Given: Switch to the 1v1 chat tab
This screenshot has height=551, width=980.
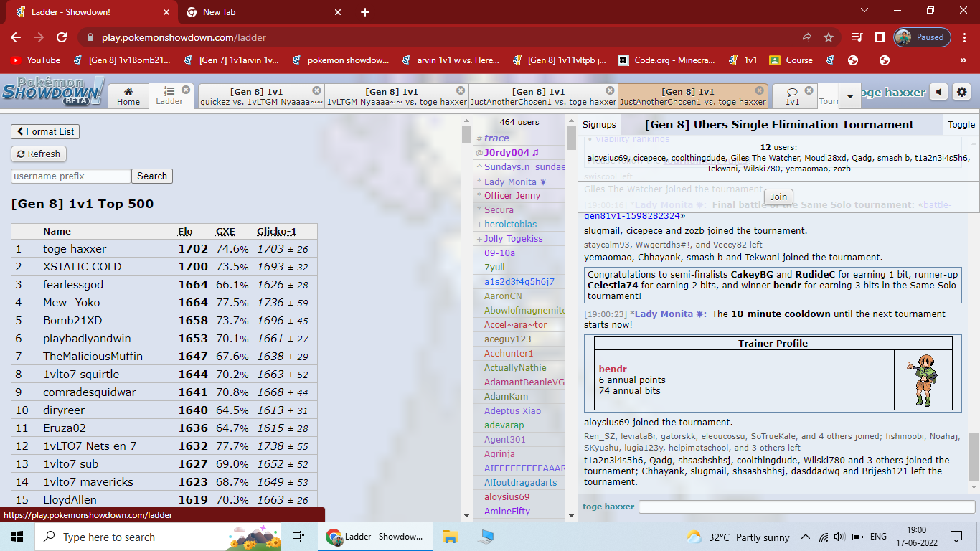Looking at the screenshot, I should click(793, 96).
